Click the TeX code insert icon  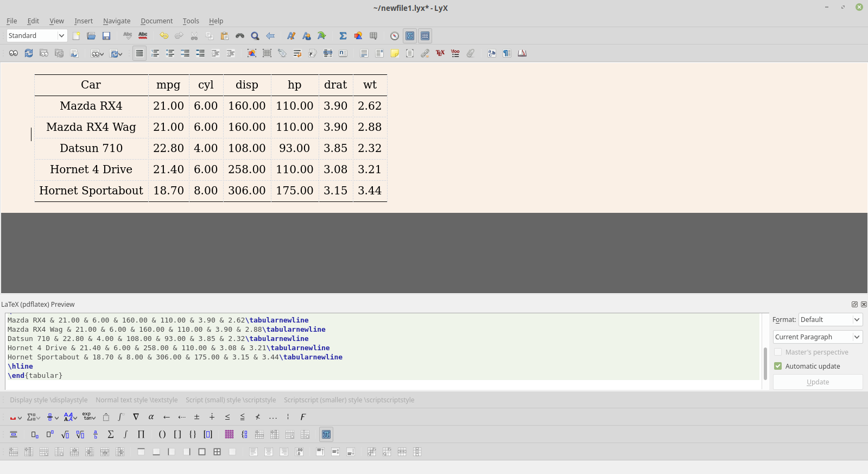point(440,53)
